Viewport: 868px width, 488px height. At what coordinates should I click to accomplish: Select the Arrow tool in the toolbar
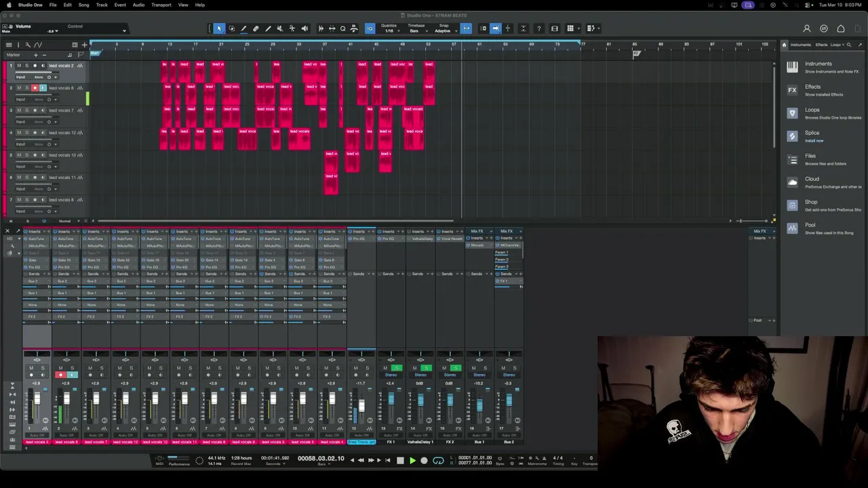pos(219,28)
